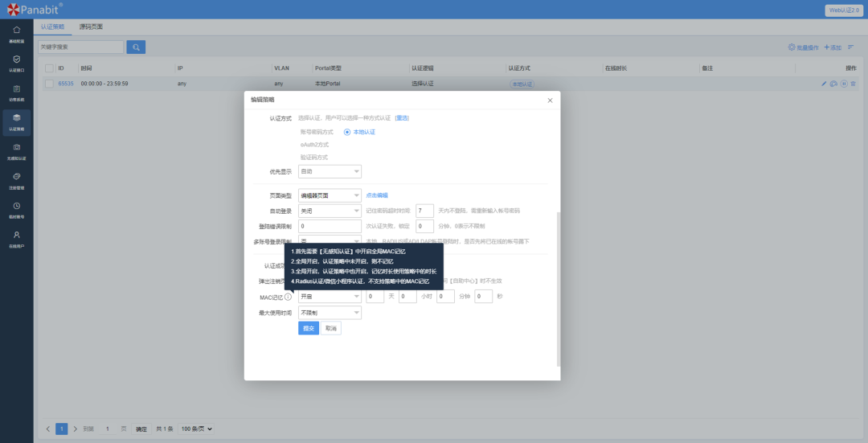Click the MAC记忆 seconds (秒) input field

pyautogui.click(x=483, y=297)
